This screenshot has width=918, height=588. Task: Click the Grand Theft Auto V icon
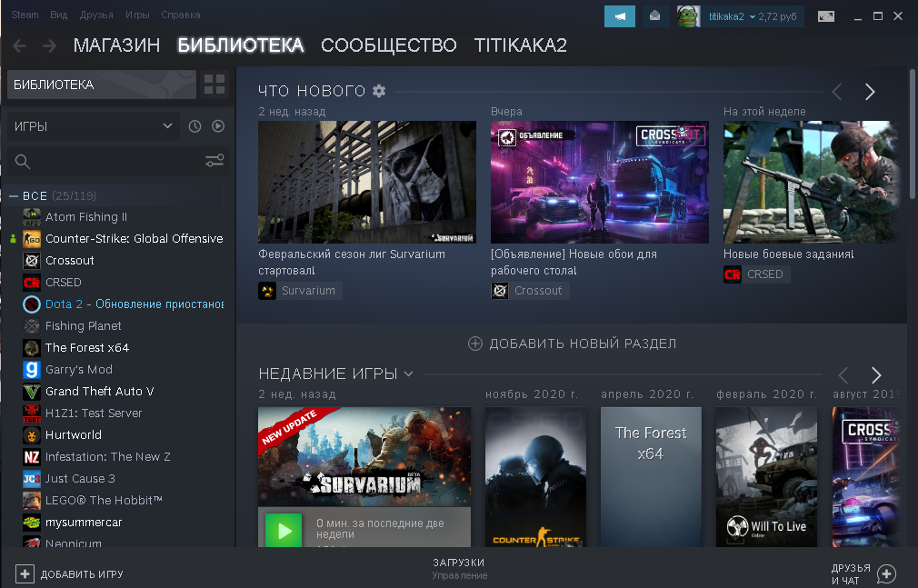click(32, 392)
